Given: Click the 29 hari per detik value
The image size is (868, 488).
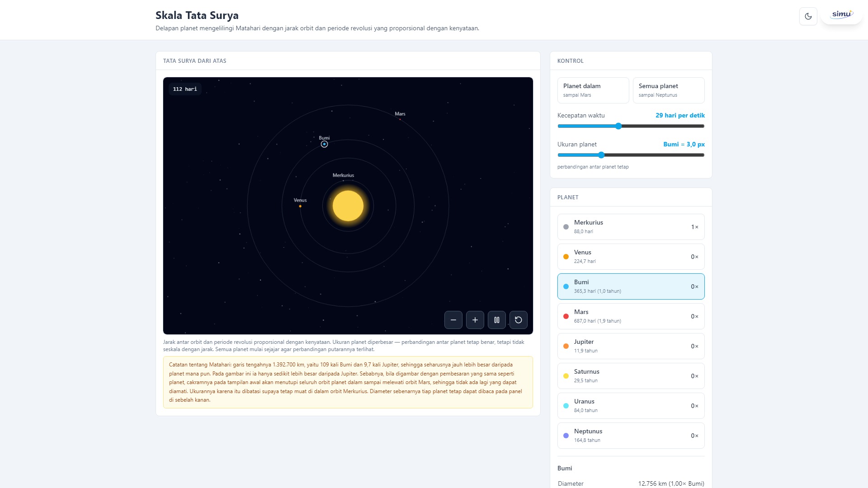Looking at the screenshot, I should point(680,116).
